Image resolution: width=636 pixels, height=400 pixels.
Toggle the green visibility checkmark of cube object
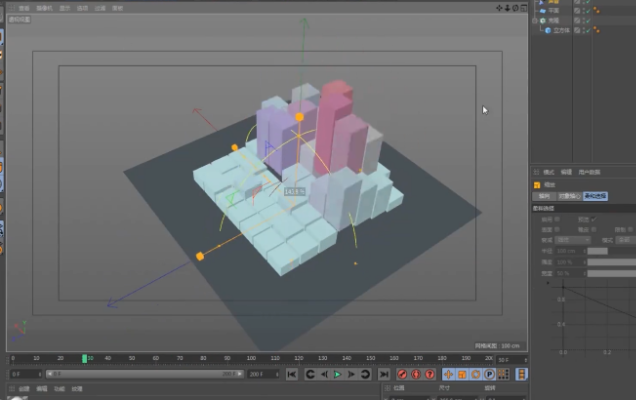click(x=588, y=31)
